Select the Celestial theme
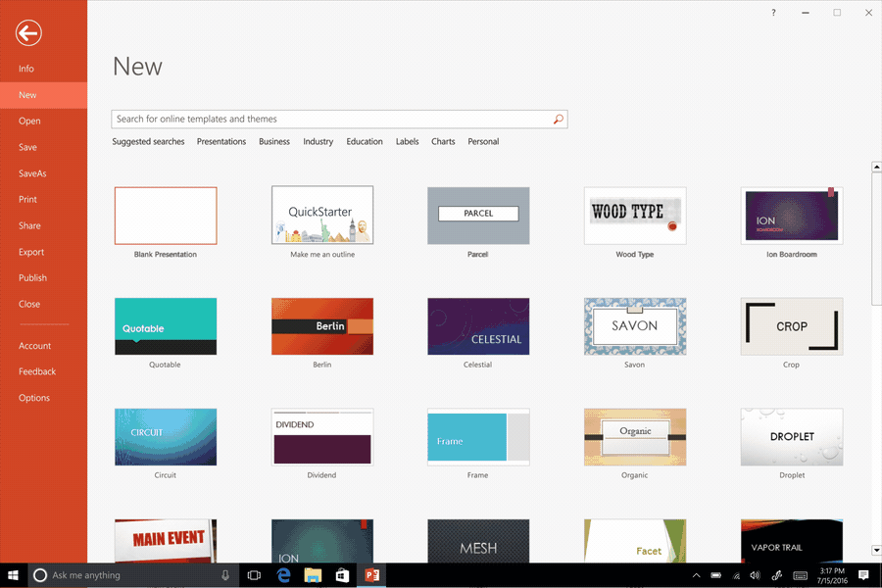The width and height of the screenshot is (882, 588). (x=478, y=326)
